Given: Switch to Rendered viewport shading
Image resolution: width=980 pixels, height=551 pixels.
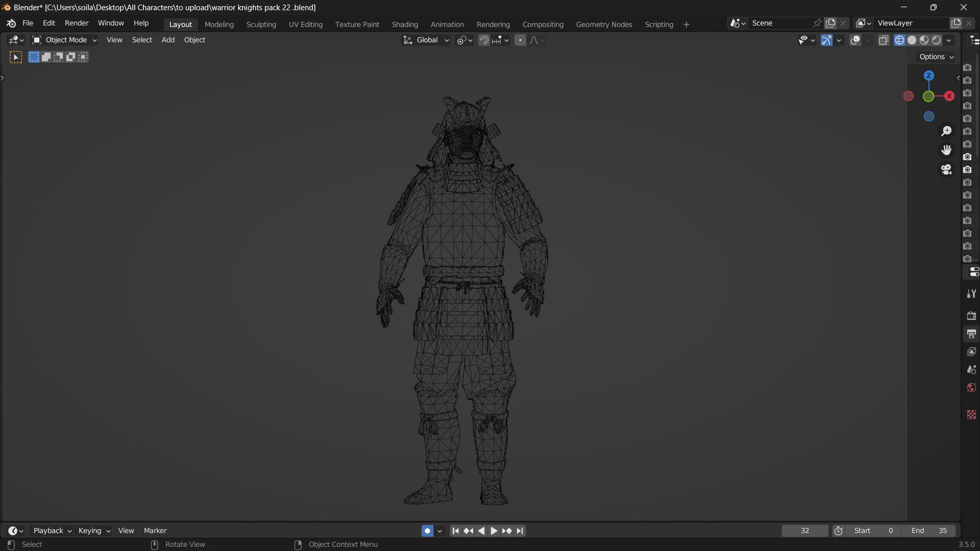Looking at the screenshot, I should click(937, 40).
